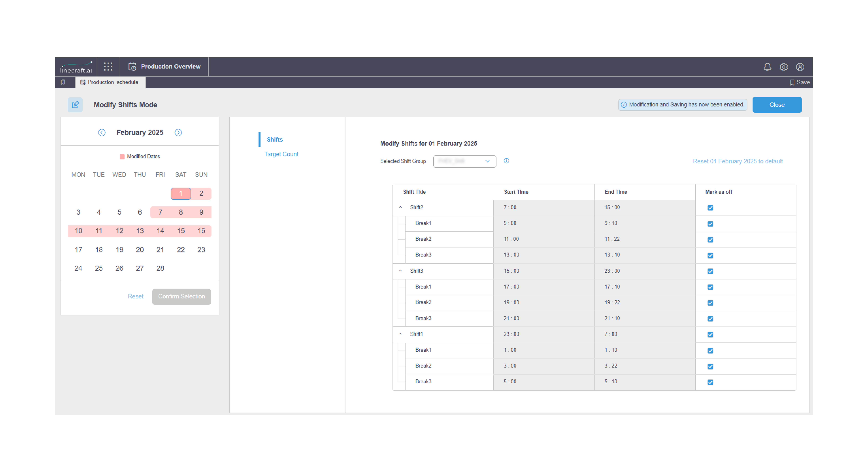Click the linecraft.ai logo
The image size is (868, 472).
(x=76, y=67)
